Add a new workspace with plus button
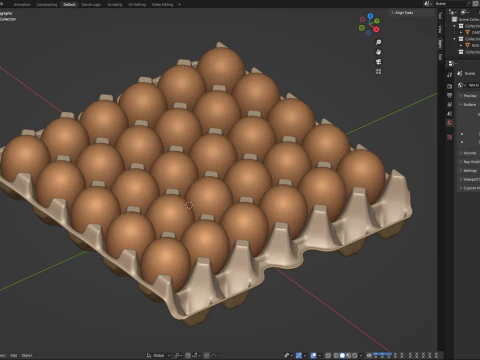The height and width of the screenshot is (360, 480). [x=179, y=4]
